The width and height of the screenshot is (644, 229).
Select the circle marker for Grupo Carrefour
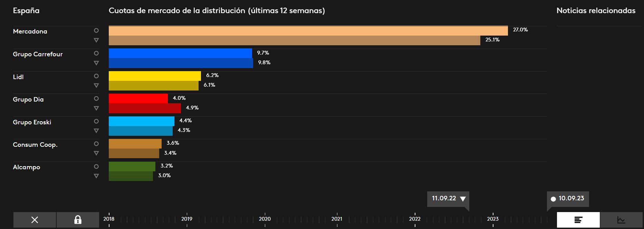click(x=96, y=53)
